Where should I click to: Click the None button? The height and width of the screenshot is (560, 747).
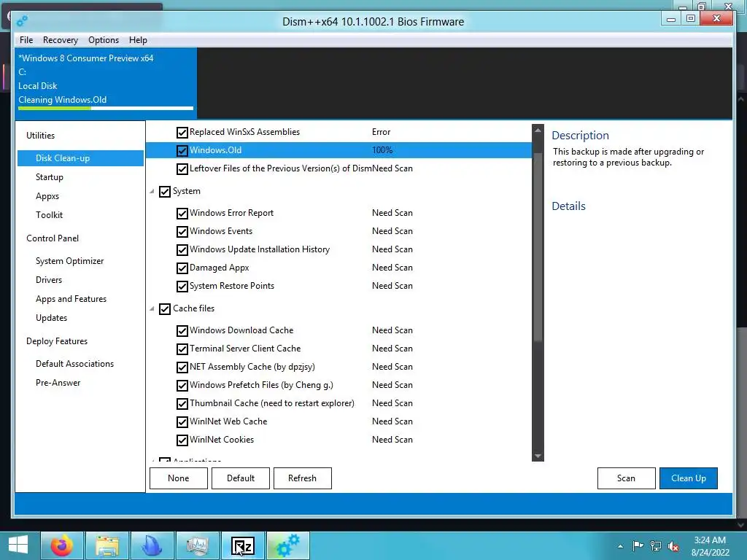(x=179, y=478)
